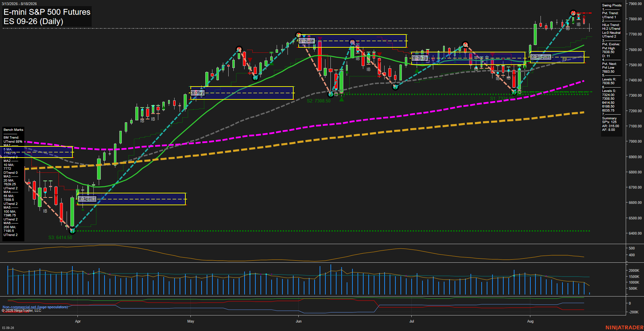Click support level 7324.00 in Levels S
Viewport: 644px width, 331px height.
click(x=608, y=95)
